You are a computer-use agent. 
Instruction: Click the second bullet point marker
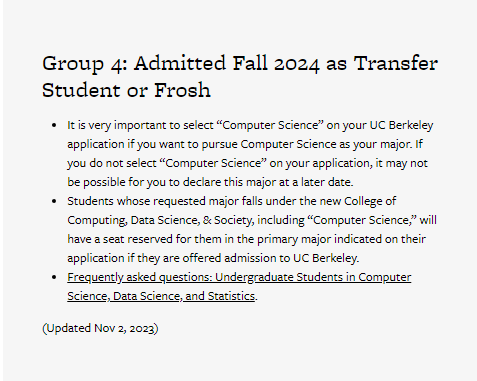(54, 202)
